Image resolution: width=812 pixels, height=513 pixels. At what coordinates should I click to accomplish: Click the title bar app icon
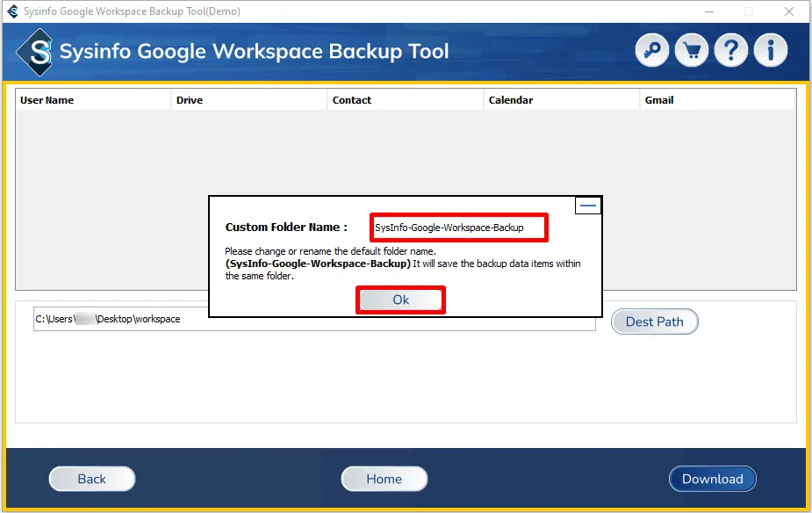coord(12,11)
